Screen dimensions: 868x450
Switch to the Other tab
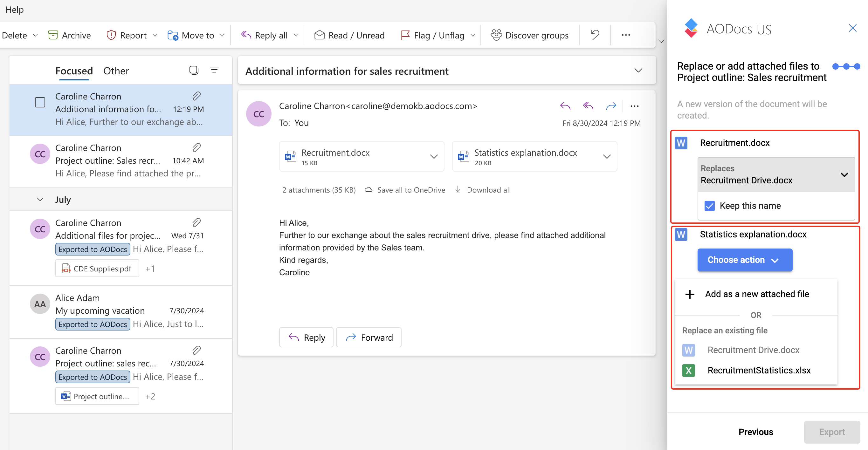[x=116, y=71]
